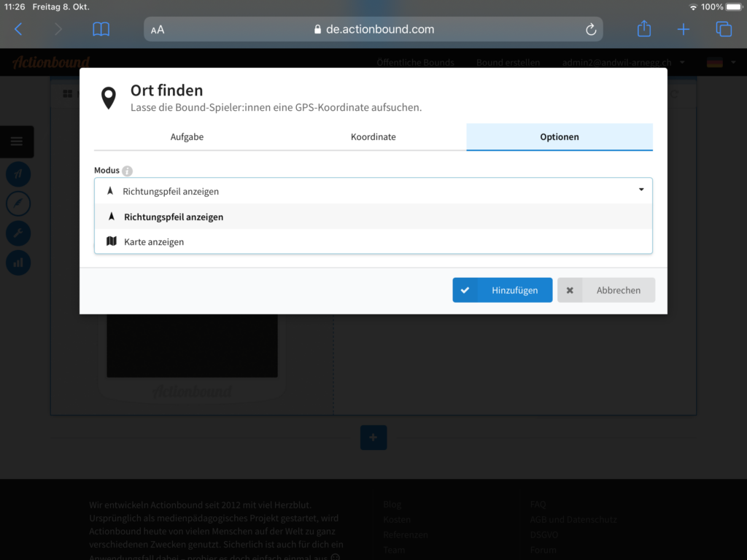Open new tab with plus icon

click(x=683, y=29)
